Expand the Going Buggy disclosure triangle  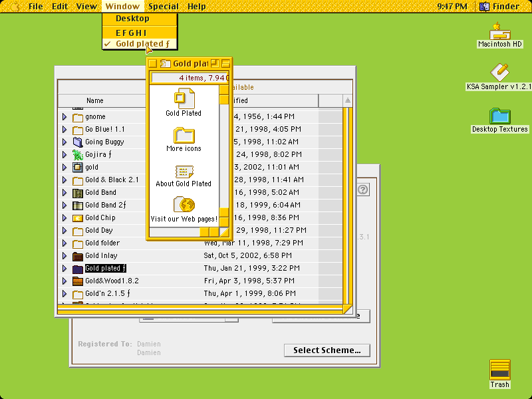(65, 142)
